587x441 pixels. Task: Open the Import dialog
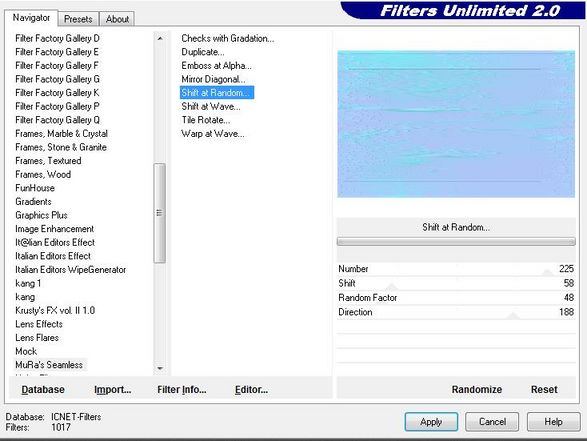click(x=112, y=390)
